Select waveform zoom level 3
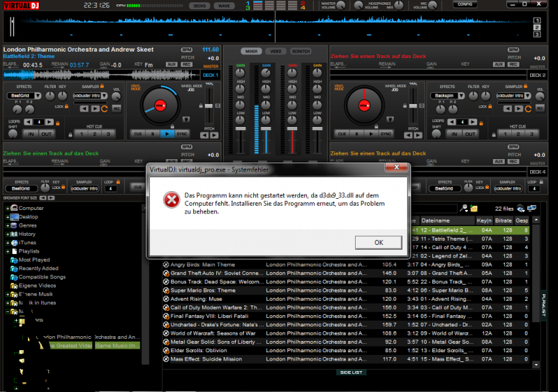Screen dimensions: 558x392 [x=537, y=34]
